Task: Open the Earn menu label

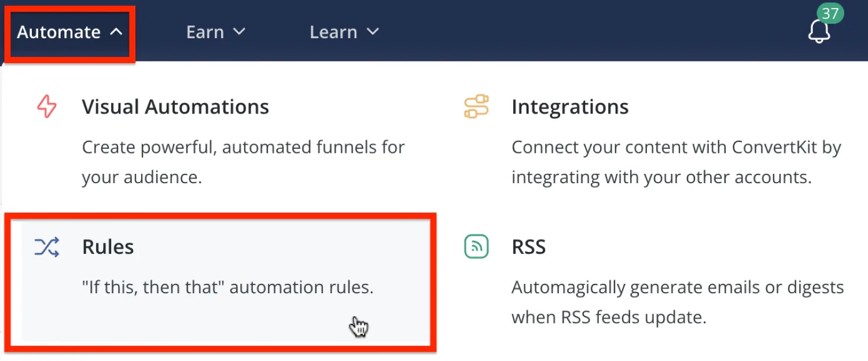Action: 205,32
